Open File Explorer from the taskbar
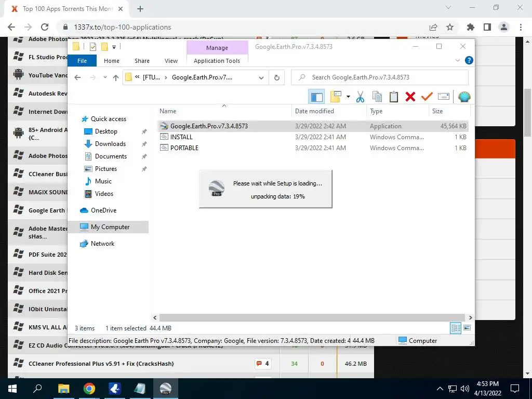532x399 pixels. [x=63, y=389]
